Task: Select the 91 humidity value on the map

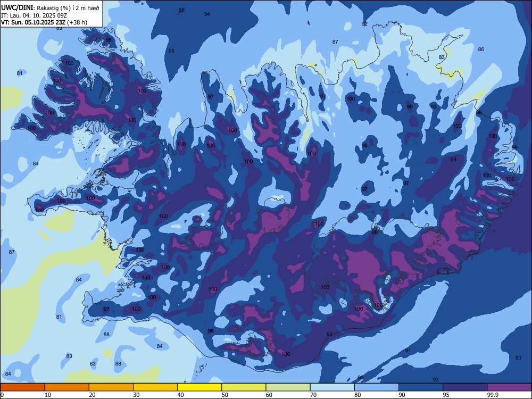Action: [x=408, y=351]
